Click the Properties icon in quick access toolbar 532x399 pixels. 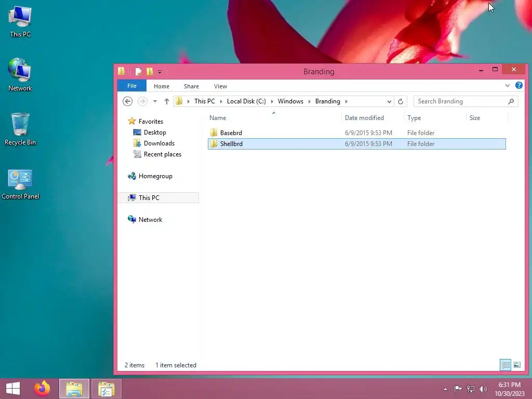coord(138,71)
